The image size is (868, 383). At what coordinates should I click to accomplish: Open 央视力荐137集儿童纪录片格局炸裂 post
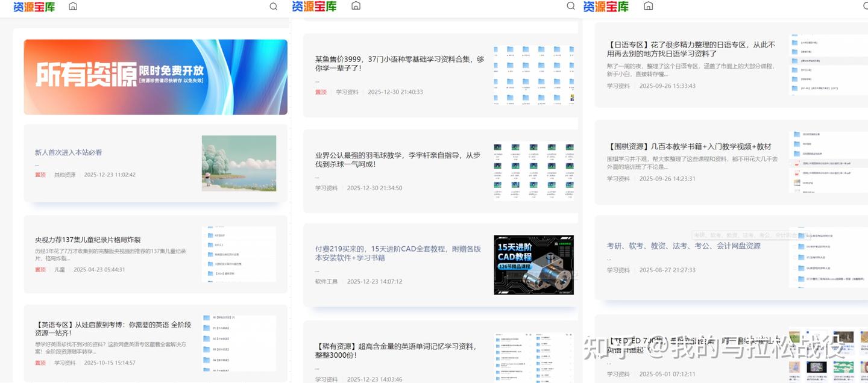tap(88, 240)
